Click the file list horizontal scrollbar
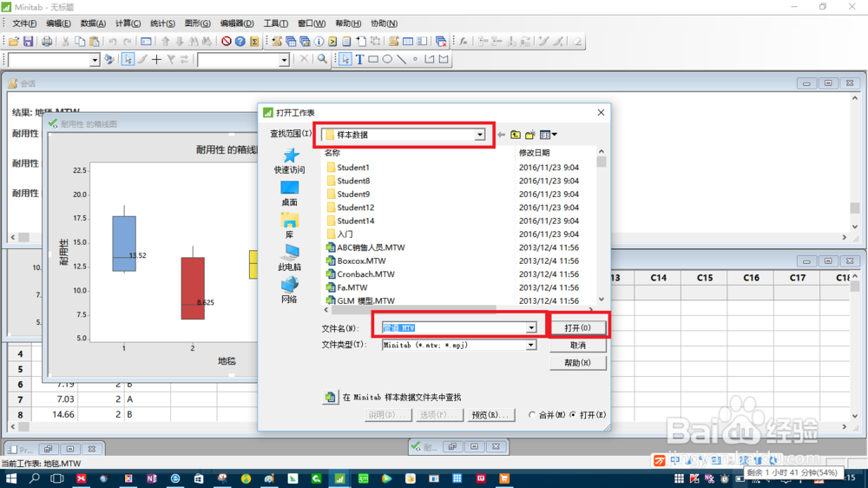Screen dimensions: 868x488 [414, 309]
